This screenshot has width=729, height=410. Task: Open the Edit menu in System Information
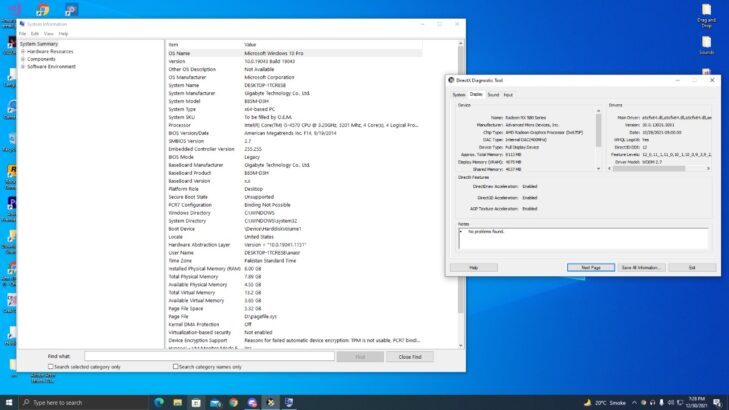(x=35, y=34)
